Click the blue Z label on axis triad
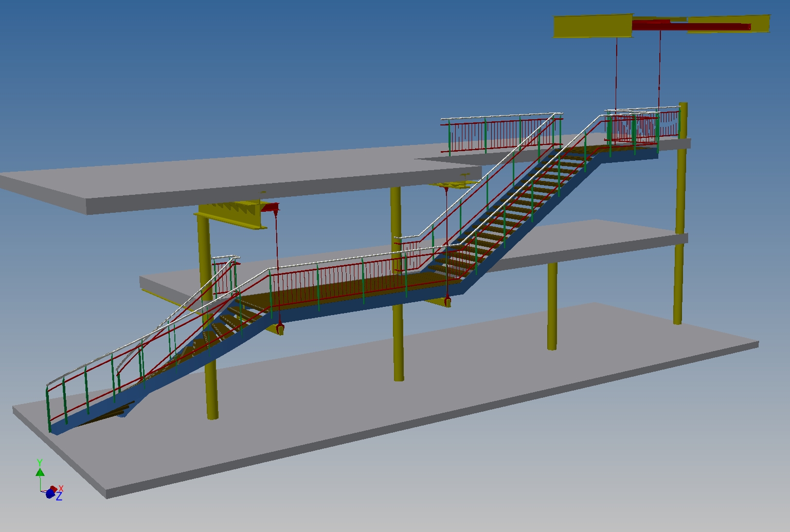The width and height of the screenshot is (790, 532). coord(59,497)
